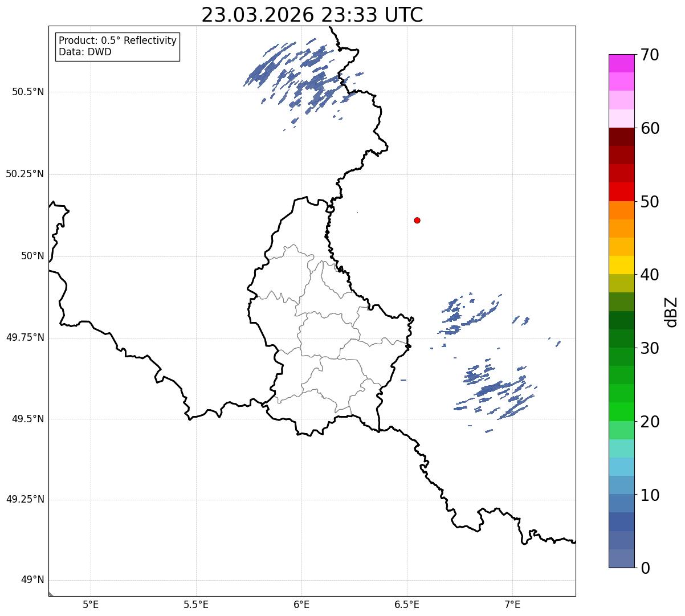Select the 49.25°N latitude label
The width and height of the screenshot is (685, 616).
click(x=25, y=499)
